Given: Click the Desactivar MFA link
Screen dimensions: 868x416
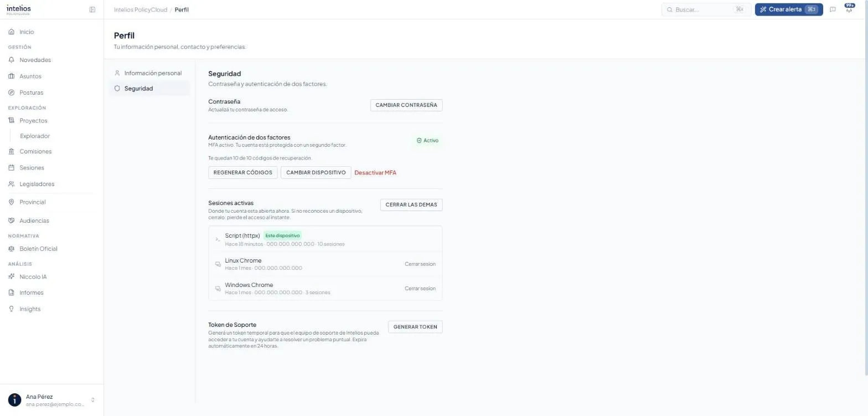Looking at the screenshot, I should click(375, 173).
